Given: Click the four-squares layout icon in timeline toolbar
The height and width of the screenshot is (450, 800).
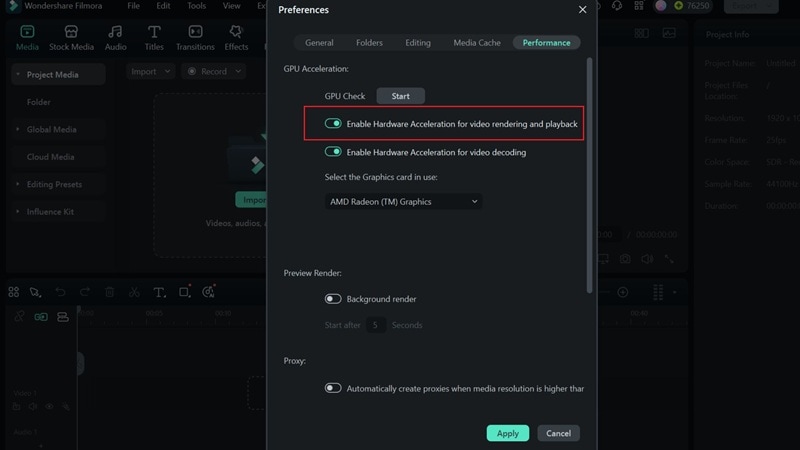Looking at the screenshot, I should point(14,292).
